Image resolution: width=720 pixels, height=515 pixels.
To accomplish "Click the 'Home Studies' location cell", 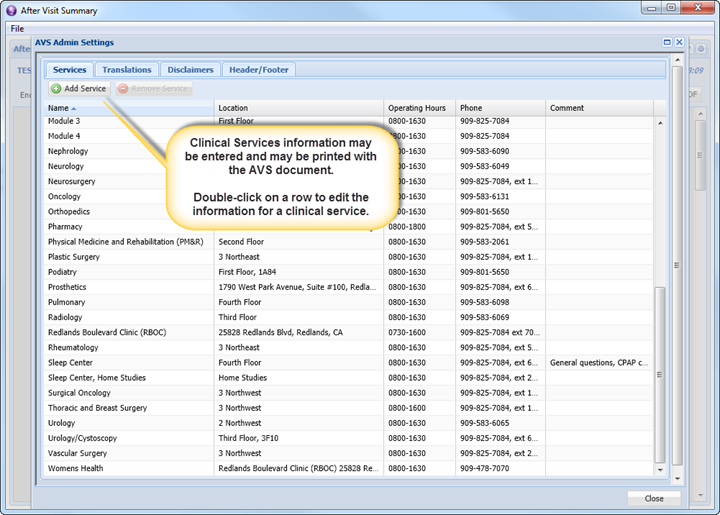I will 299,378.
